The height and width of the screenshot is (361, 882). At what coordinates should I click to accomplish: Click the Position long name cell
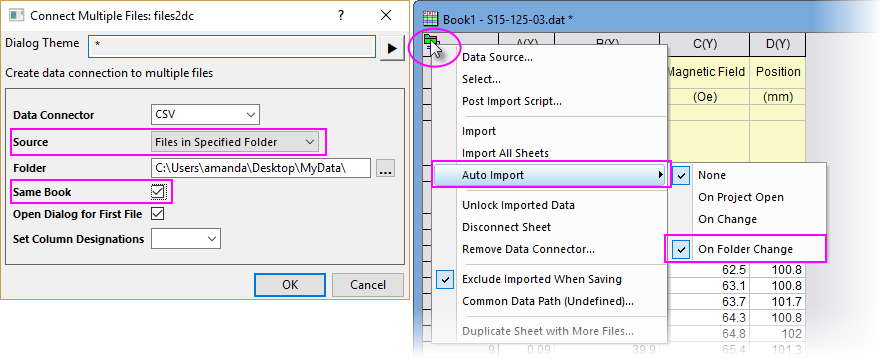point(778,72)
